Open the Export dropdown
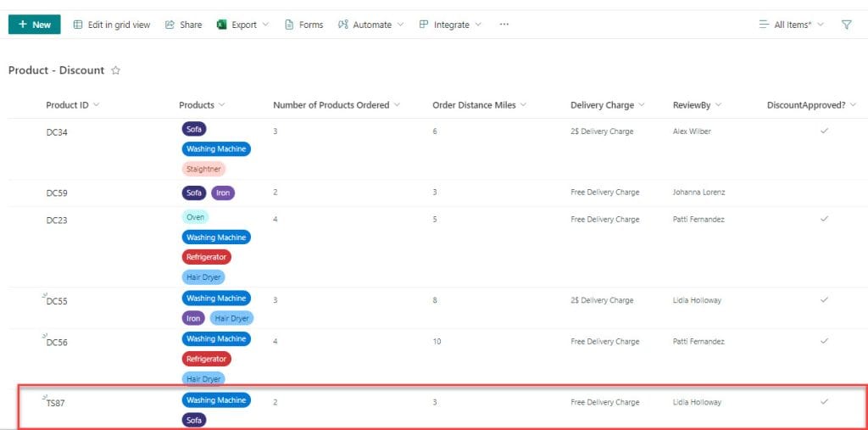868x430 pixels. click(x=243, y=25)
